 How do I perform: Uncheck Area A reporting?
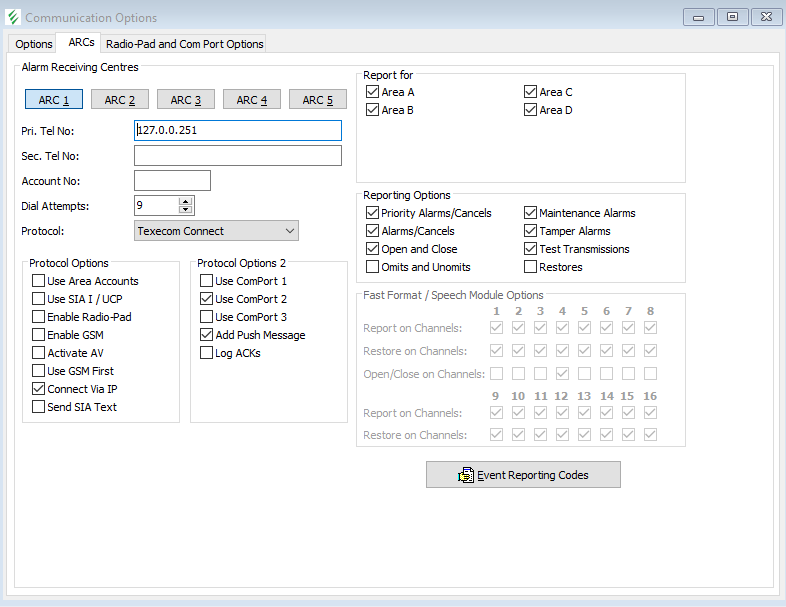coord(372,92)
